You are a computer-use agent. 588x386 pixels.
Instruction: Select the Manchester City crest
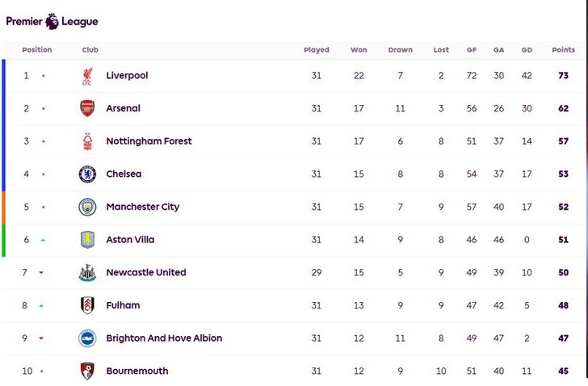tap(87, 207)
